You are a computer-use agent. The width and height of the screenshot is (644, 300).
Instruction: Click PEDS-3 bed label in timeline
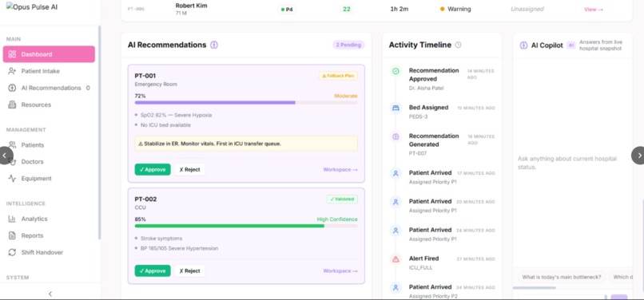click(419, 116)
